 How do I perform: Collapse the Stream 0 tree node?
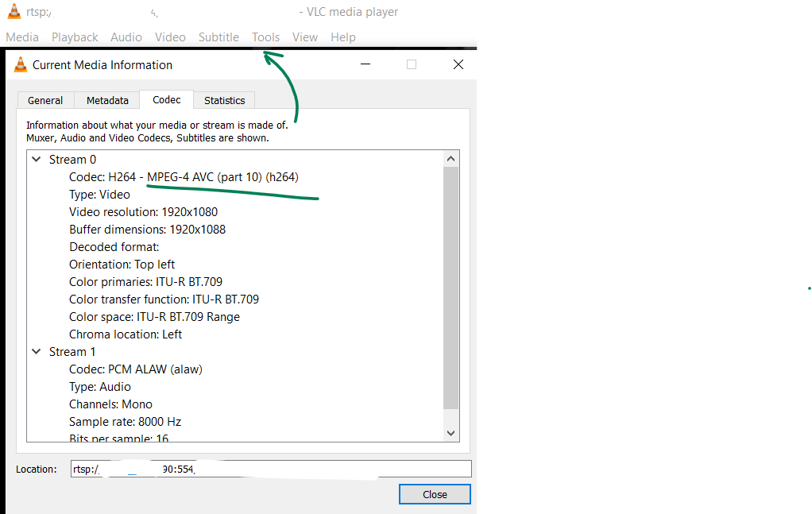36,160
